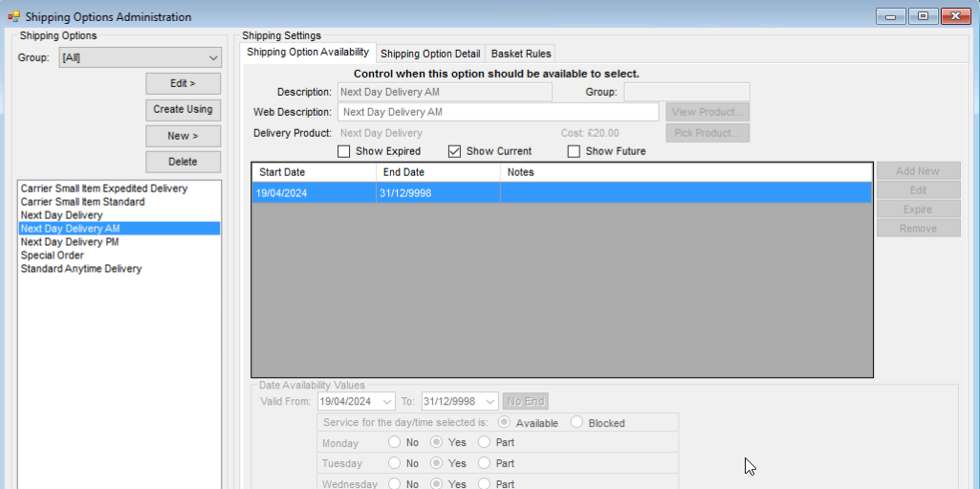Select Standard Anytime Delivery in list
This screenshot has height=489, width=980.
tap(81, 269)
